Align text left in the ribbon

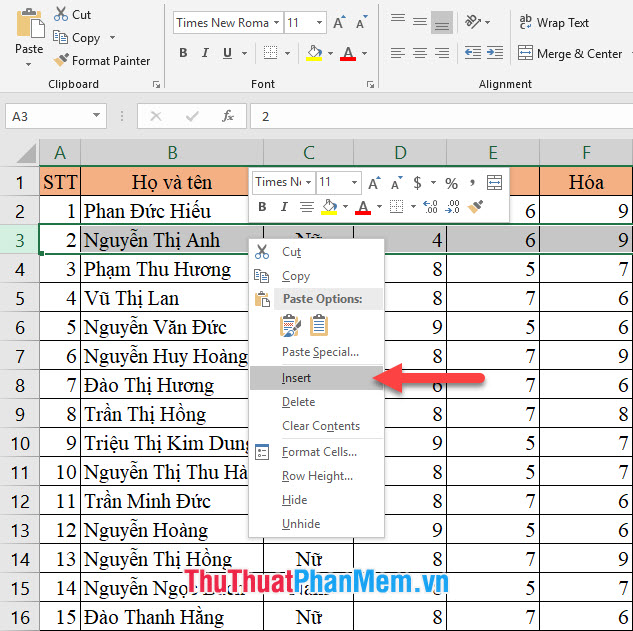tap(398, 53)
